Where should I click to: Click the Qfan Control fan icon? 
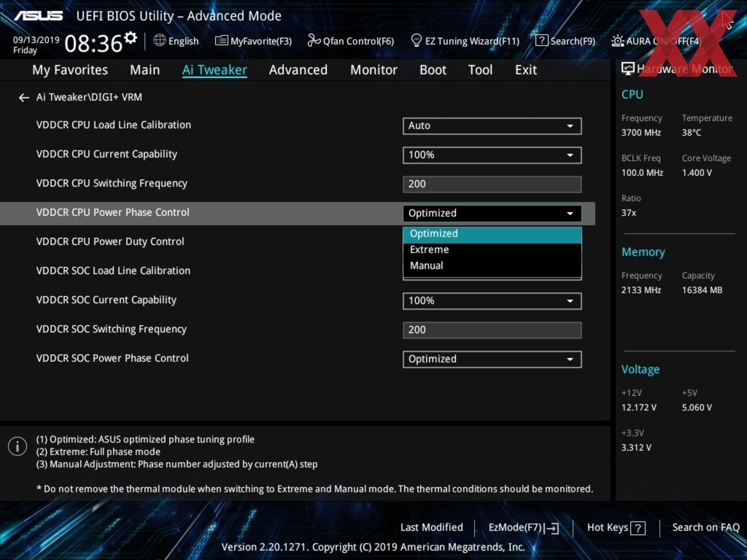(314, 40)
